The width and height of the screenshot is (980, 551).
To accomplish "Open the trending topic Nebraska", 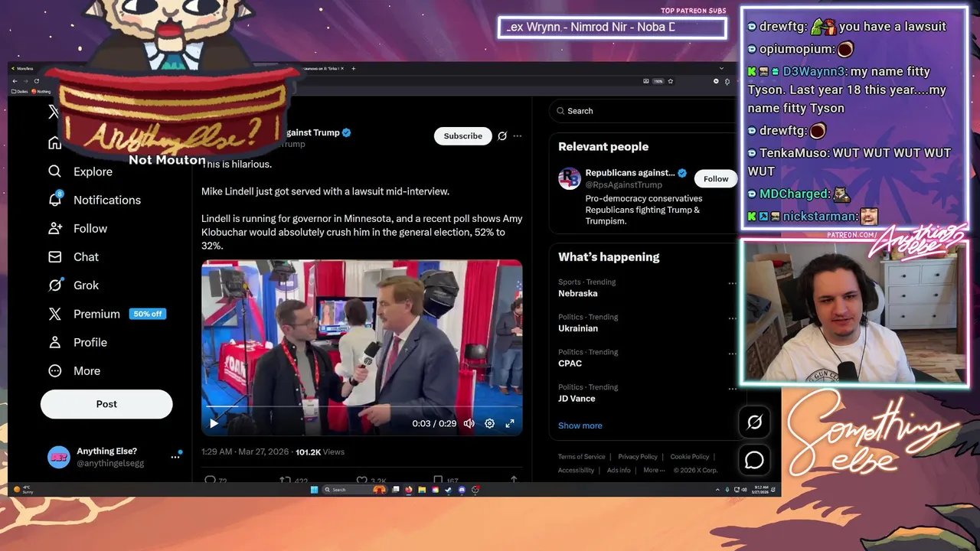I will [578, 293].
